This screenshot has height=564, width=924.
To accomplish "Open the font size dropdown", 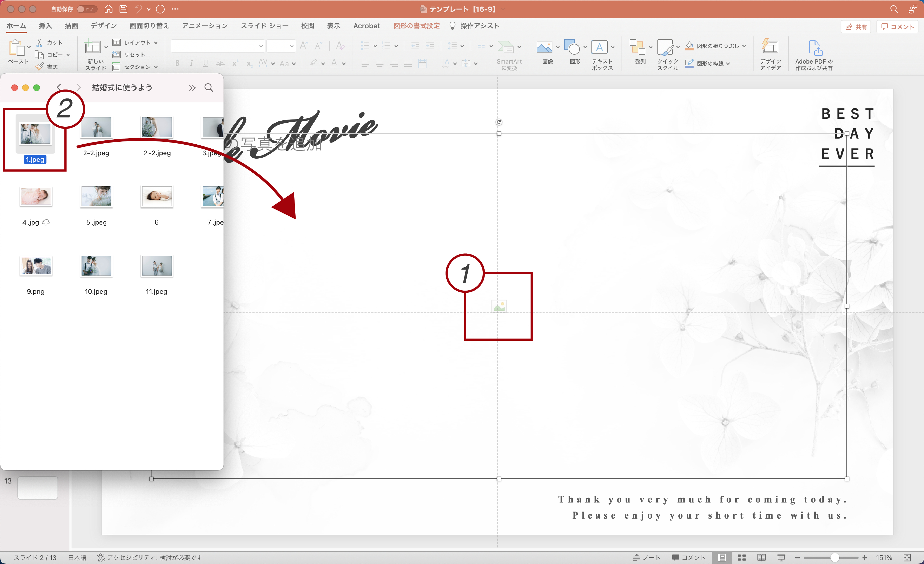I will pyautogui.click(x=291, y=46).
